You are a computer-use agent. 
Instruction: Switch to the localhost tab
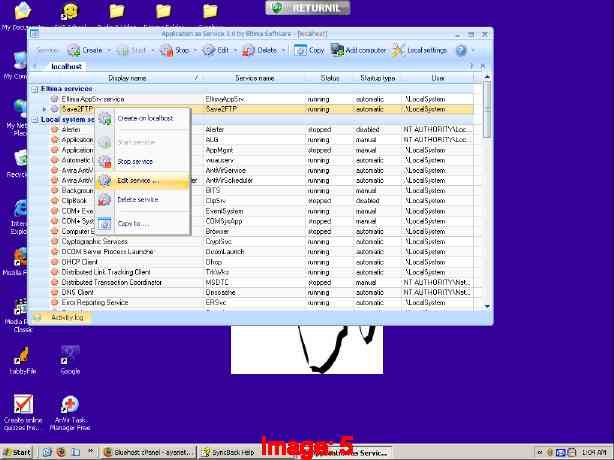coord(67,67)
